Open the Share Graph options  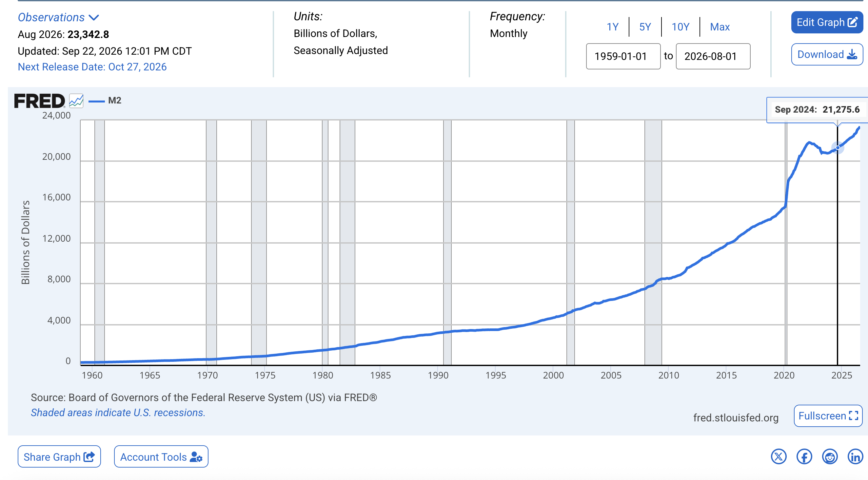click(59, 457)
